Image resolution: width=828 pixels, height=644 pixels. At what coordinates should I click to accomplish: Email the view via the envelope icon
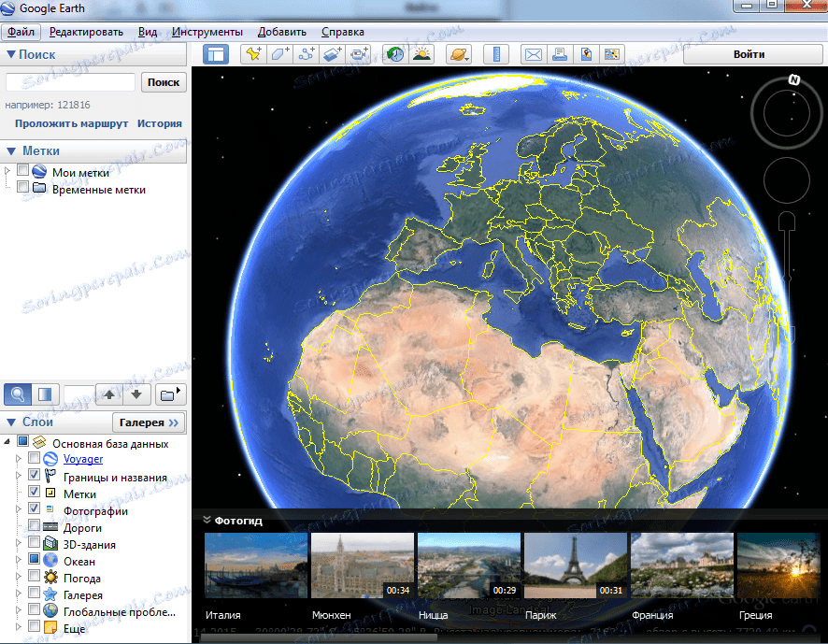point(534,54)
